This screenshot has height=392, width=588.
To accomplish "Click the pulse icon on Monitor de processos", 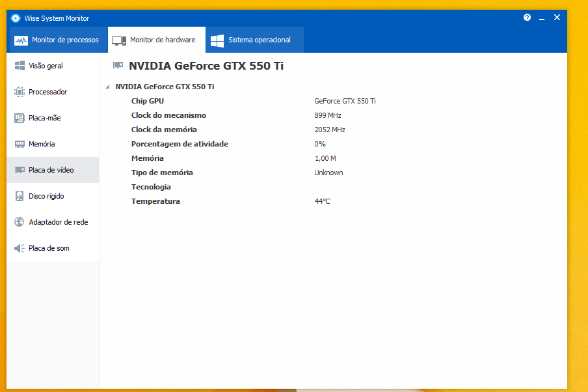I will [21, 40].
